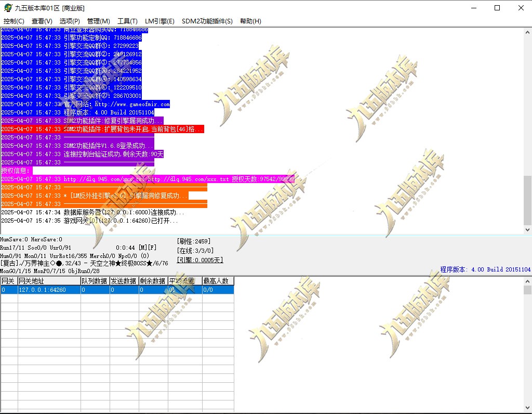Click the [复古]√万界神主 status line

click(84, 263)
